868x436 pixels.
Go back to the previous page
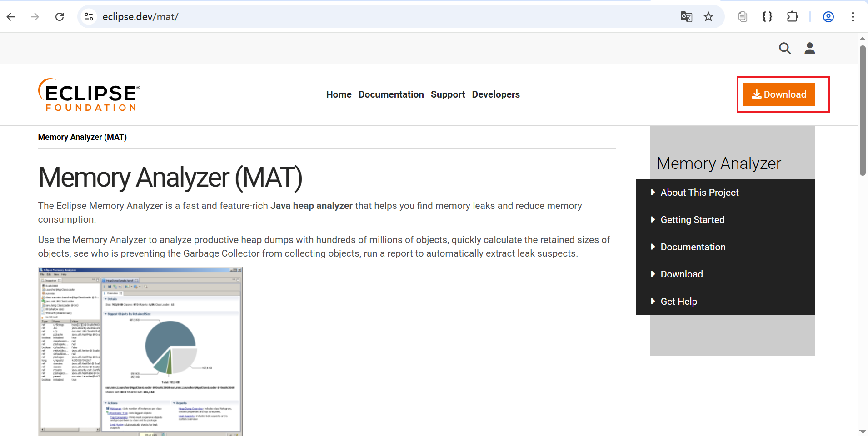pyautogui.click(x=11, y=17)
